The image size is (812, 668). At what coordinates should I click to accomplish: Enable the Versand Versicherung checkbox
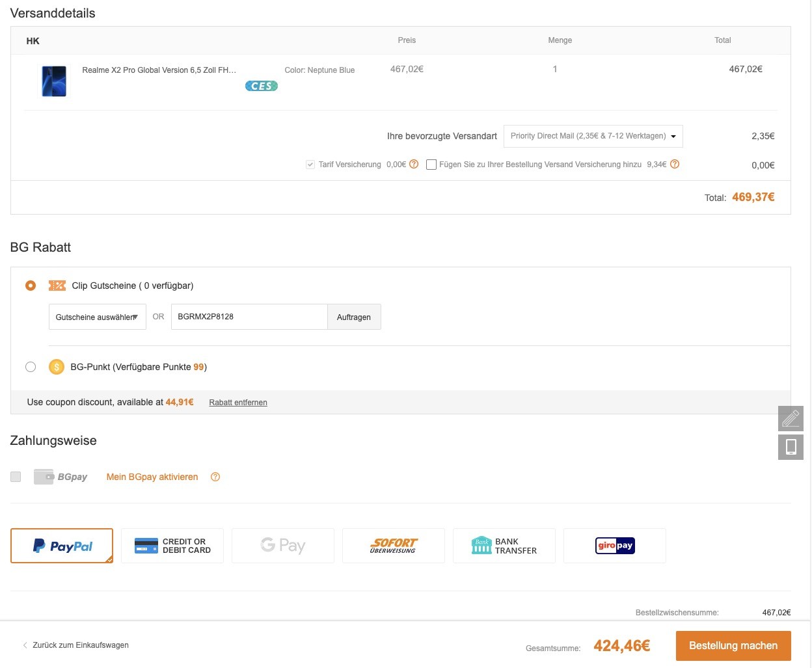[431, 165]
